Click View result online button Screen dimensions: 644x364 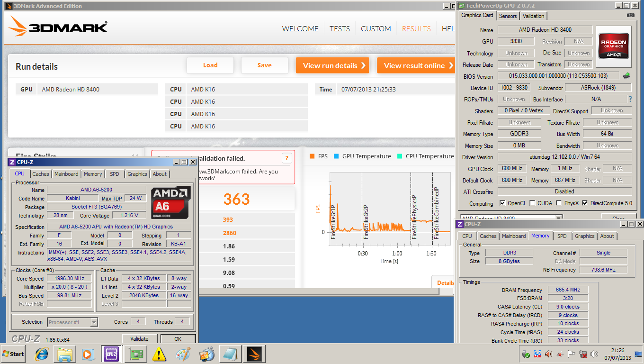point(416,65)
